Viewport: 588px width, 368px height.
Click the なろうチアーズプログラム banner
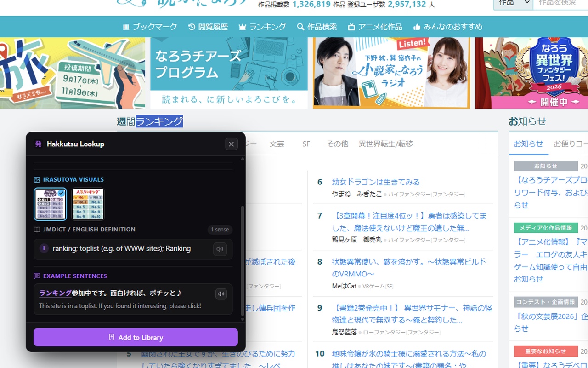[x=229, y=73]
